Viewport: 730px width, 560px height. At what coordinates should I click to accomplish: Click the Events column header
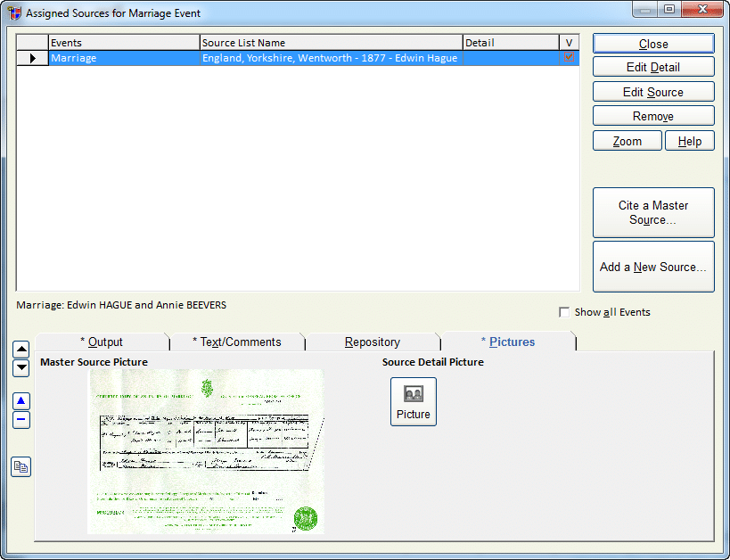click(x=124, y=43)
